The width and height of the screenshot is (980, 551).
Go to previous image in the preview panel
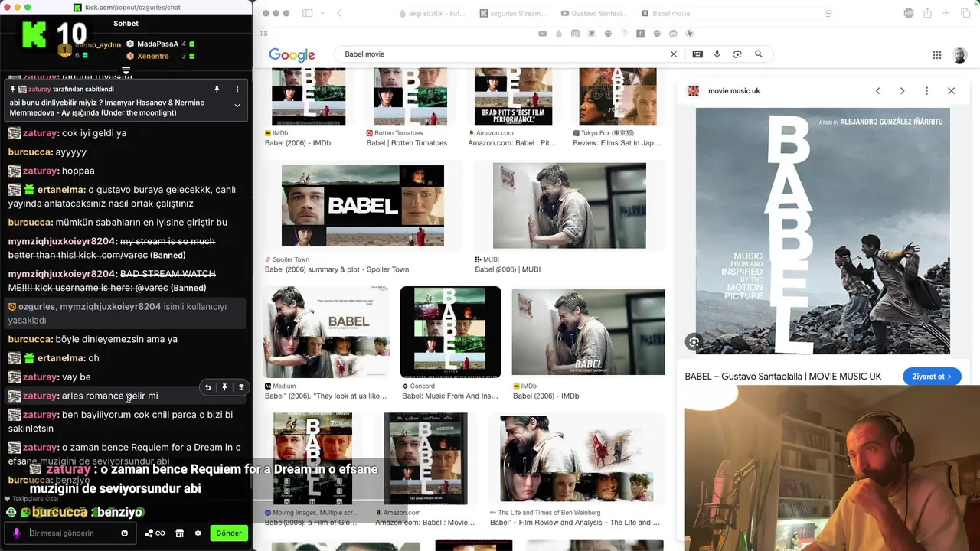tap(877, 91)
